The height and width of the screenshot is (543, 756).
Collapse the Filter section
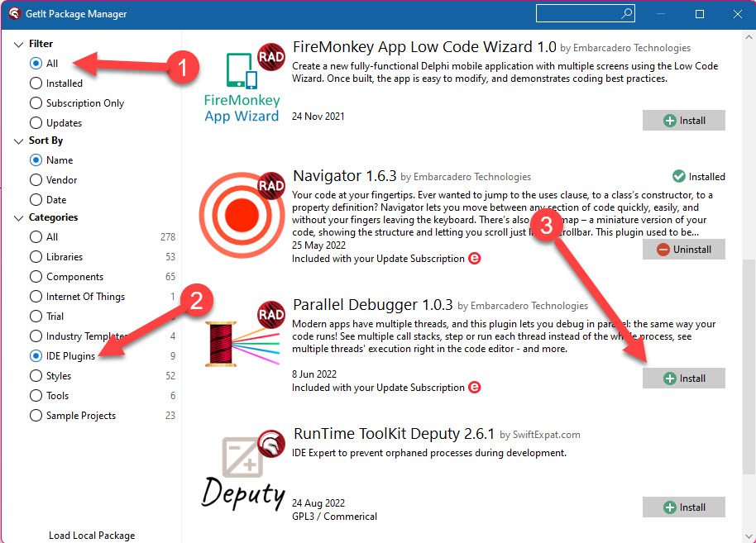[x=19, y=45]
